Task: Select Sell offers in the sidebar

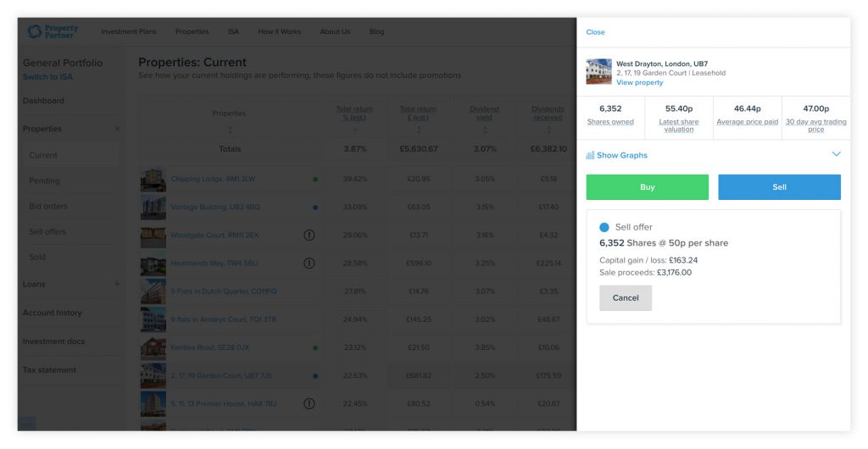Action: coord(47,231)
